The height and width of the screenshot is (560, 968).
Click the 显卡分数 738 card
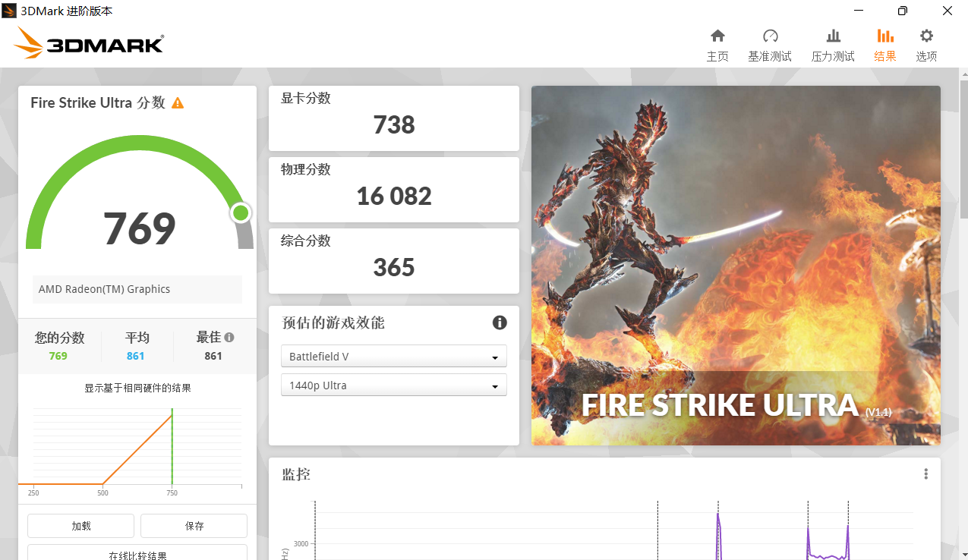[394, 118]
